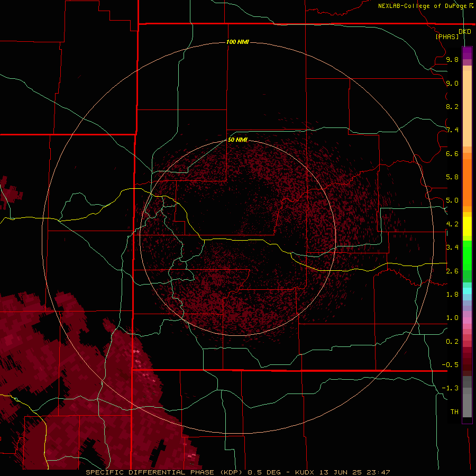The image size is (476, 476).
Task: Click the yellow segment of the color bar
Action: [467, 226]
